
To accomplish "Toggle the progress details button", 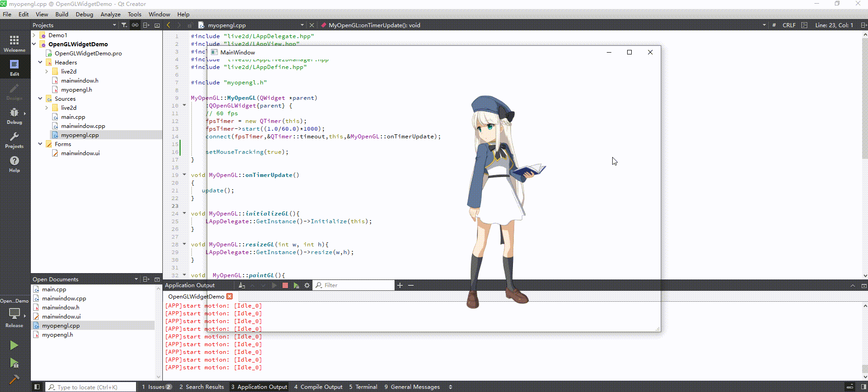I will click(850, 387).
